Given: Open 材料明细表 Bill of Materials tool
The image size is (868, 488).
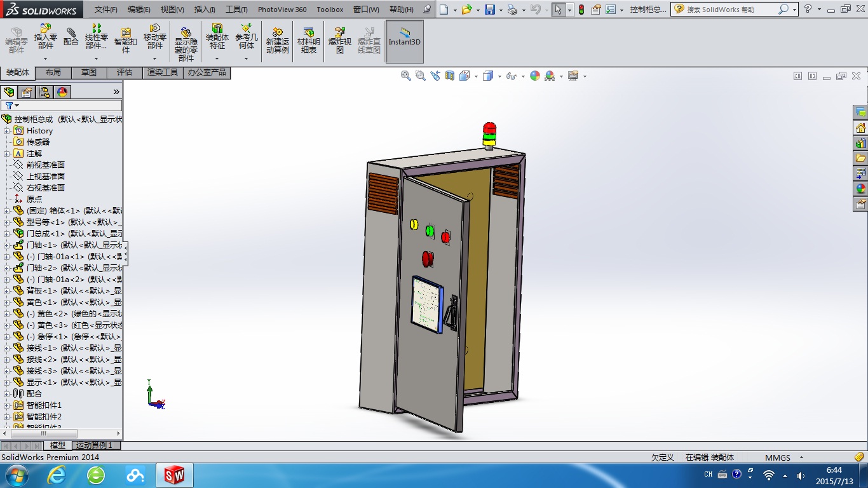Looking at the screenshot, I should 309,40.
